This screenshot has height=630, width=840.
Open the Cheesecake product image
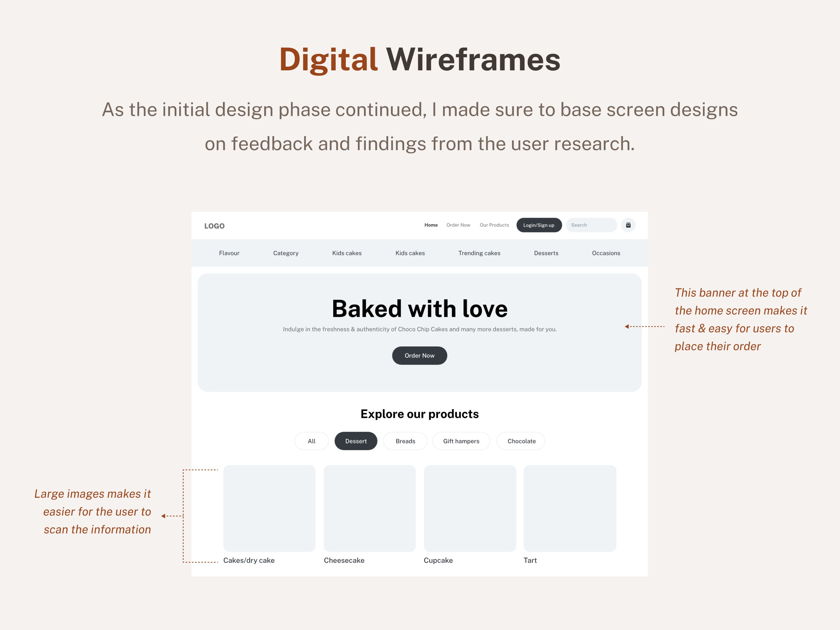369,508
